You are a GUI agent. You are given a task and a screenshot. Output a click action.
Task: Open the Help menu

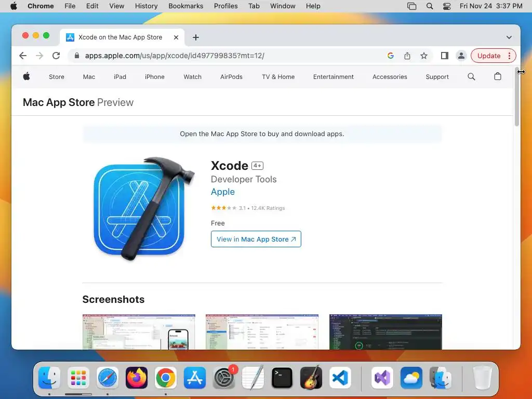[313, 6]
